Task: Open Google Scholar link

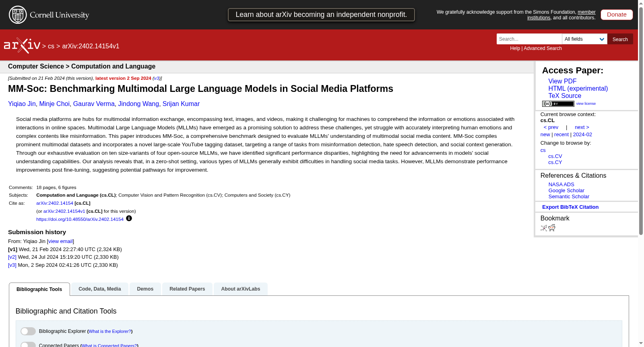Action: tap(566, 191)
